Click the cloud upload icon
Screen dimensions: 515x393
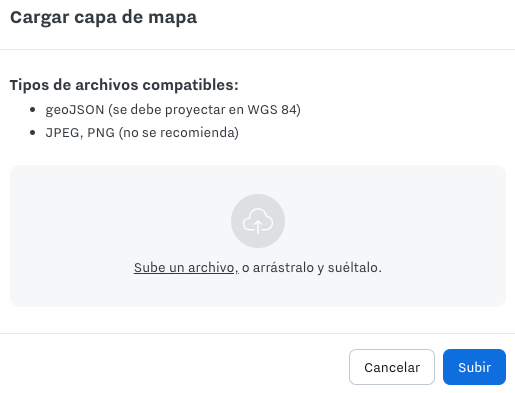(258, 221)
